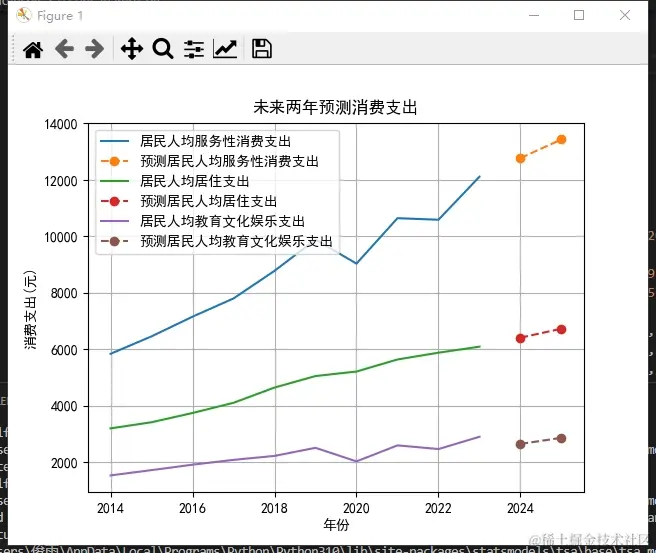
Task: Click the x-axis tick label 2024
Action: click(x=520, y=508)
